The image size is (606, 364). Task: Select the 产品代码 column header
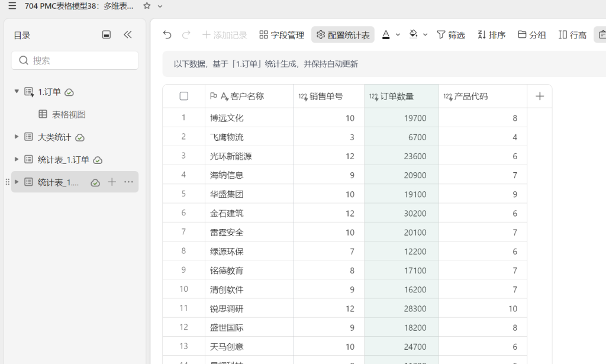point(483,96)
